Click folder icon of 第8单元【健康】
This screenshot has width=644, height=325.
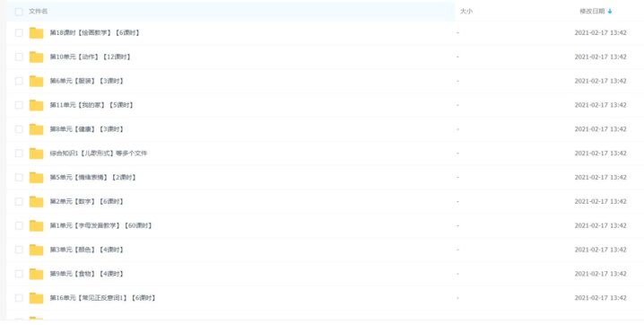(36, 129)
